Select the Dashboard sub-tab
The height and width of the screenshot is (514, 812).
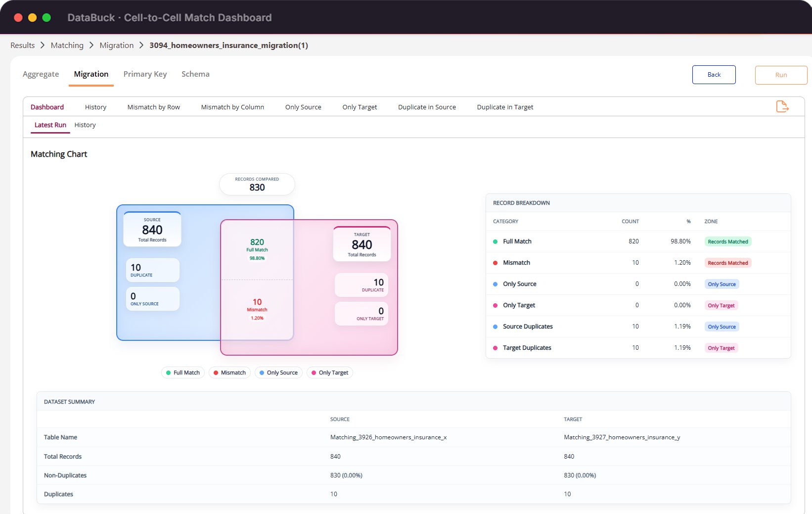pyautogui.click(x=47, y=107)
